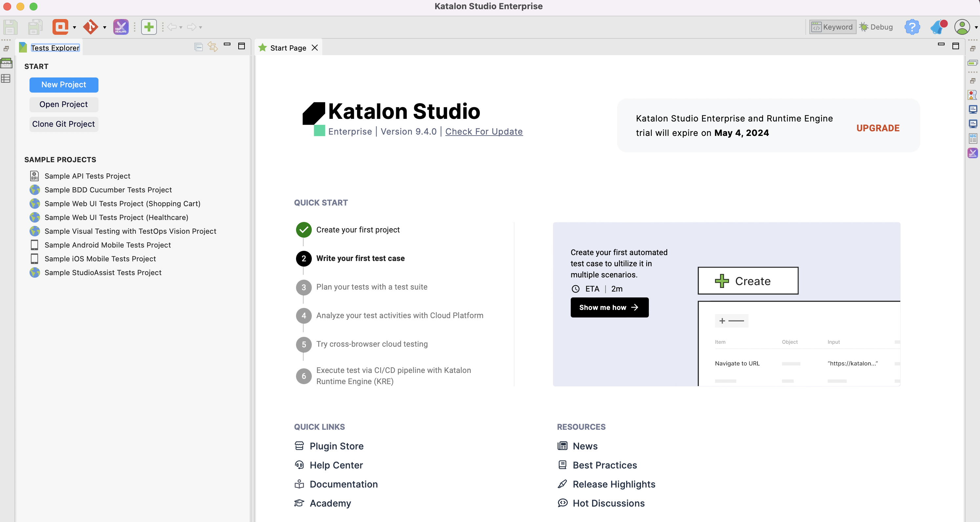This screenshot has width=980, height=522.
Task: Click the Show me how button
Action: click(x=609, y=307)
